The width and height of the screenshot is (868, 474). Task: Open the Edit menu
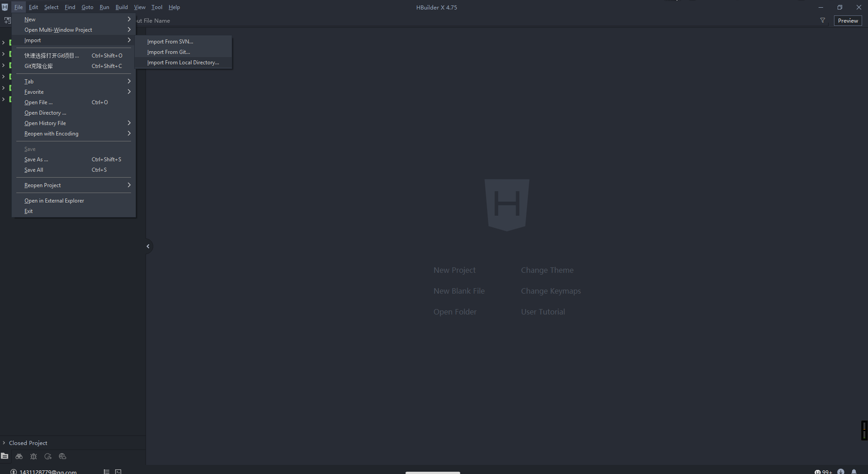point(34,7)
